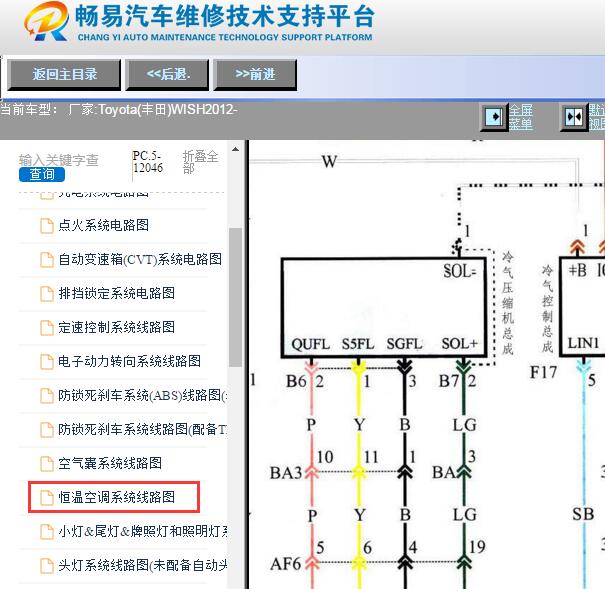Click the document icon beside 点火系统电路图
605x589 pixels.
[x=47, y=226]
